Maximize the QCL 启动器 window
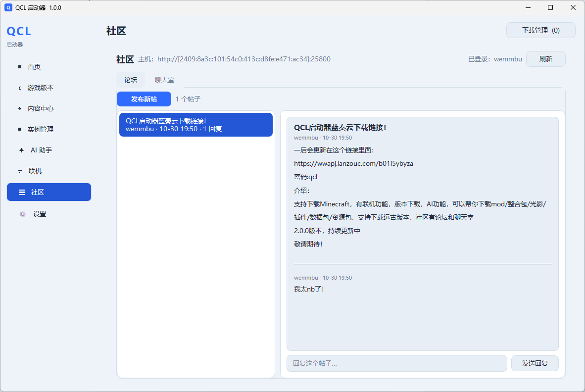This screenshot has width=585, height=392. coord(550,7)
